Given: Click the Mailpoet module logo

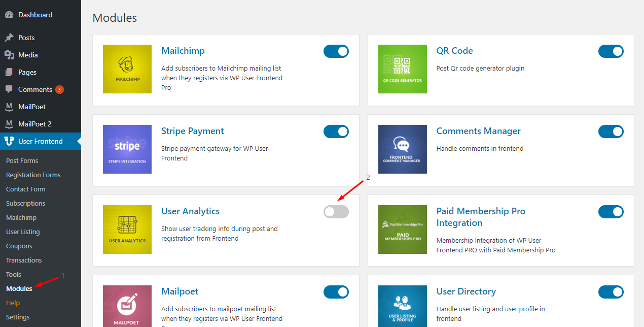Looking at the screenshot, I should [127, 306].
